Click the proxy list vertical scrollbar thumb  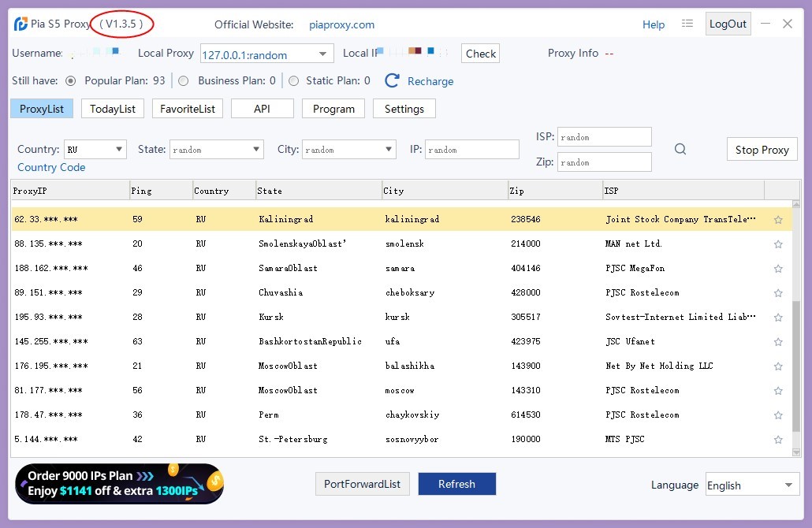click(796, 366)
